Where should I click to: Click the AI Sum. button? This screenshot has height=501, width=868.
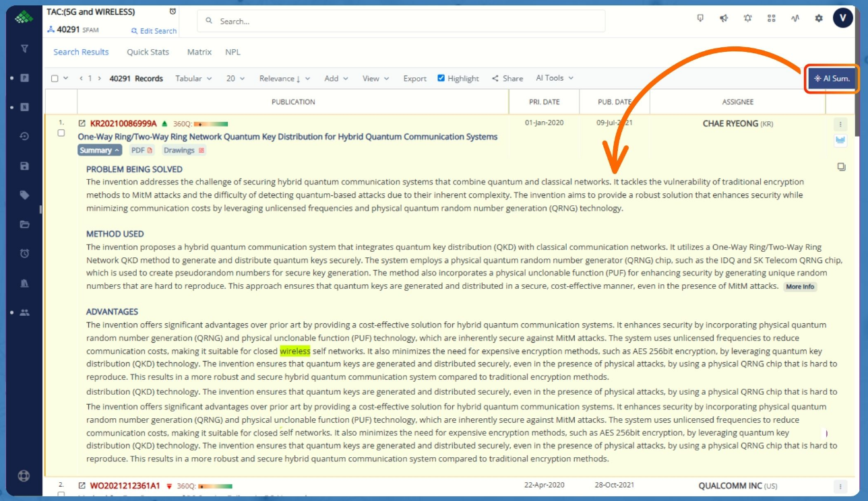[x=832, y=79]
